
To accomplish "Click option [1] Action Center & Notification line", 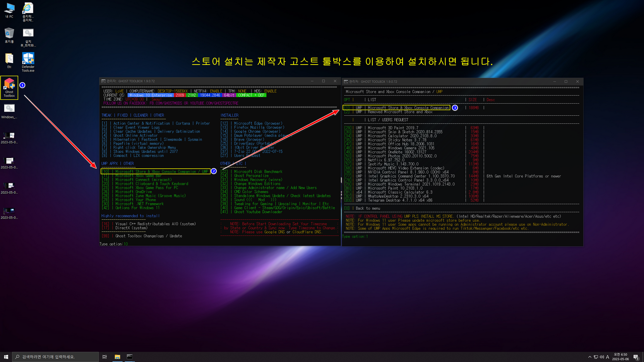I will (156, 123).
